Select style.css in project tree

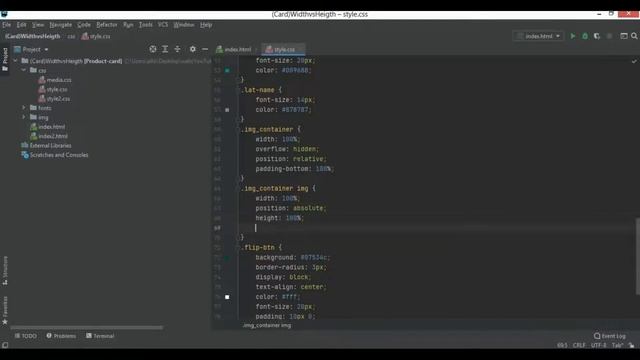pyautogui.click(x=53, y=89)
